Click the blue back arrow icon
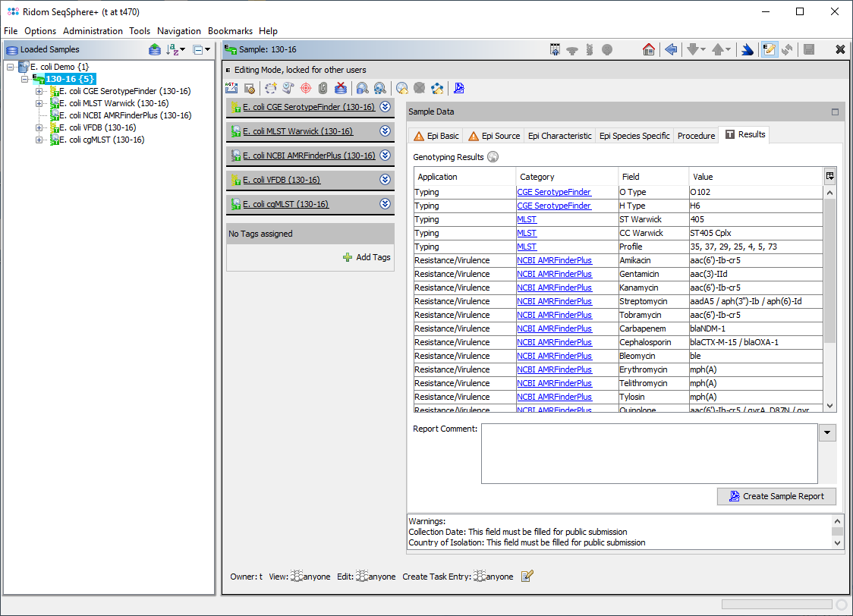This screenshot has height=616, width=853. click(x=671, y=49)
